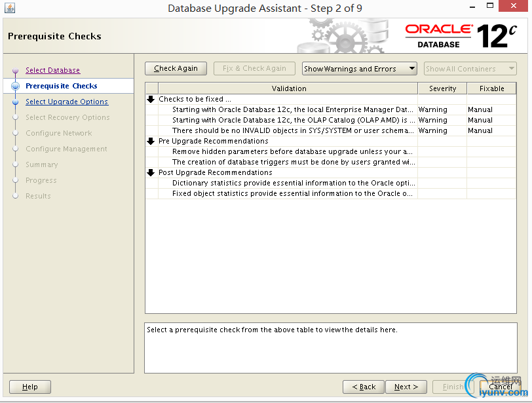
Task: Click the Configure Management step
Action: 66,149
